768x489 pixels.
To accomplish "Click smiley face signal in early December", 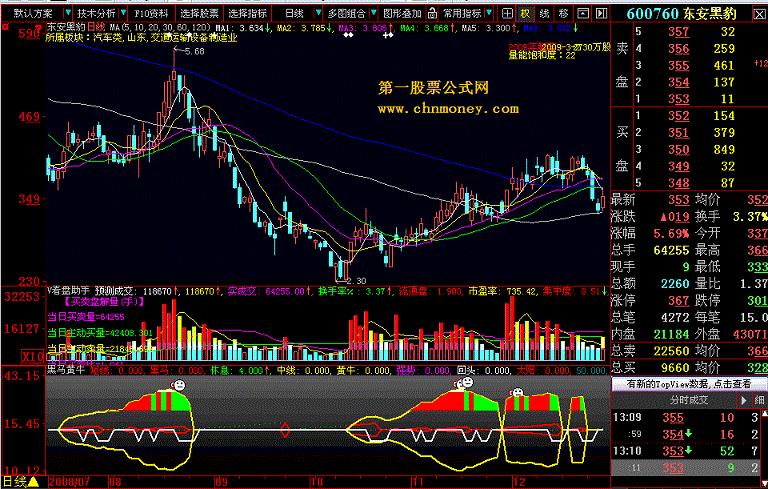I will coord(518,392).
